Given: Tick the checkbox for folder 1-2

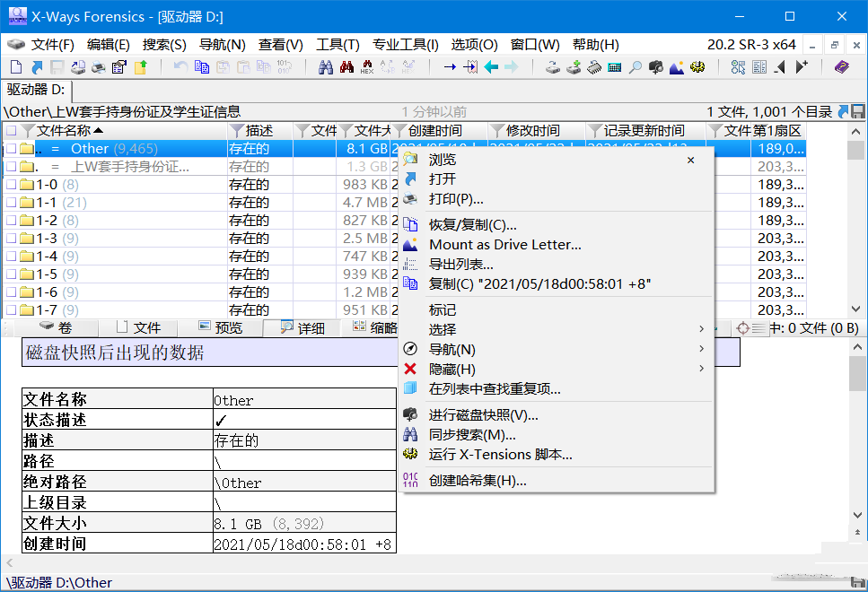Looking at the screenshot, I should pyautogui.click(x=11, y=220).
